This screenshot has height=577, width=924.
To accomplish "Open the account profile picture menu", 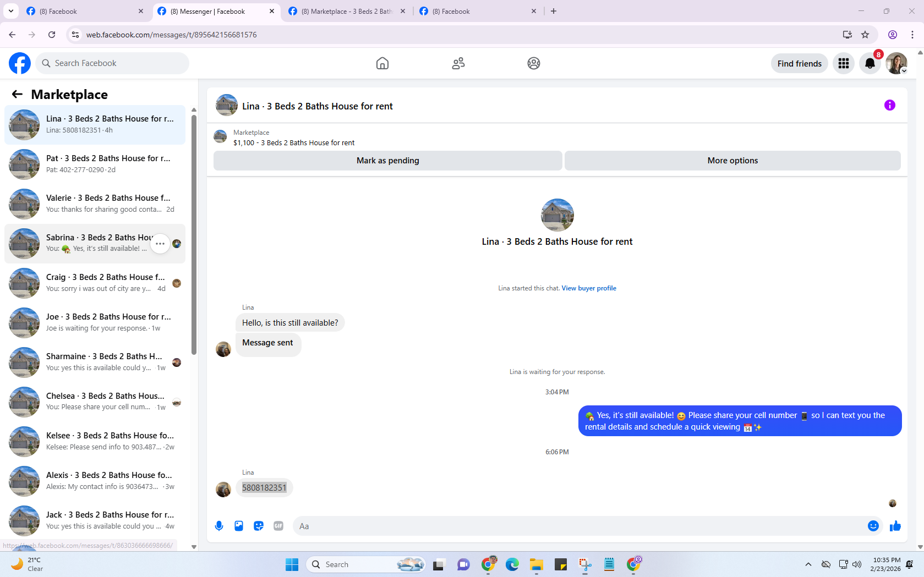I will pos(896,63).
